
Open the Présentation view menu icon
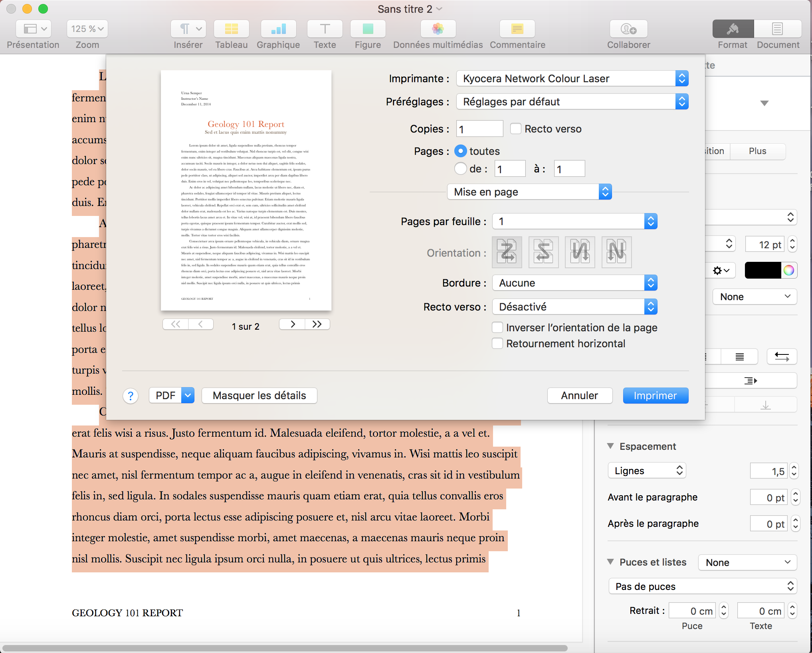(x=34, y=29)
